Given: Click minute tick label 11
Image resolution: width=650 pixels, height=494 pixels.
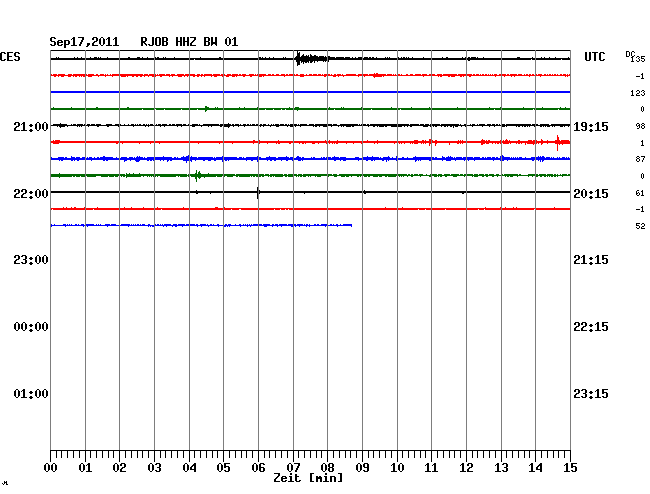Looking at the screenshot, I should click(431, 468).
